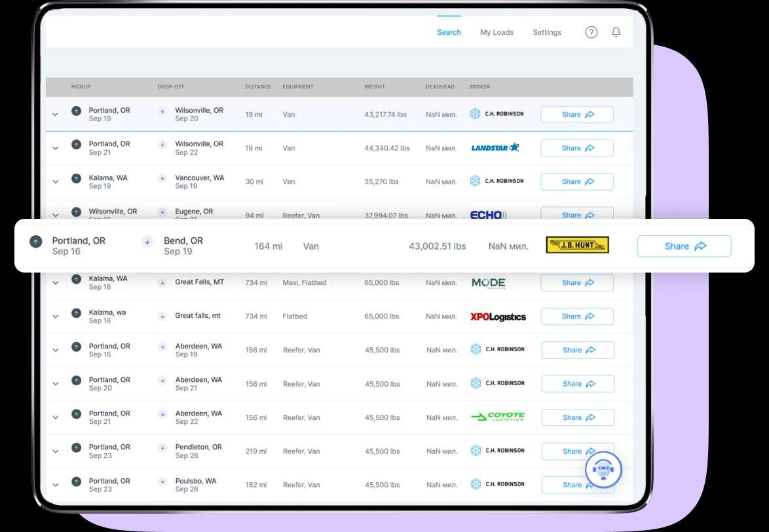Share the Landstar load
This screenshot has width=769, height=532.
(577, 148)
